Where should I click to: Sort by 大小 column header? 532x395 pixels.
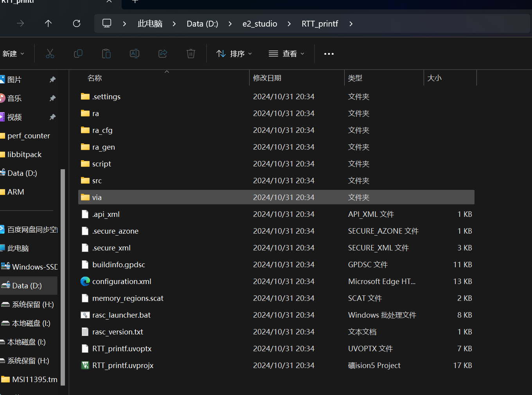click(x=435, y=78)
